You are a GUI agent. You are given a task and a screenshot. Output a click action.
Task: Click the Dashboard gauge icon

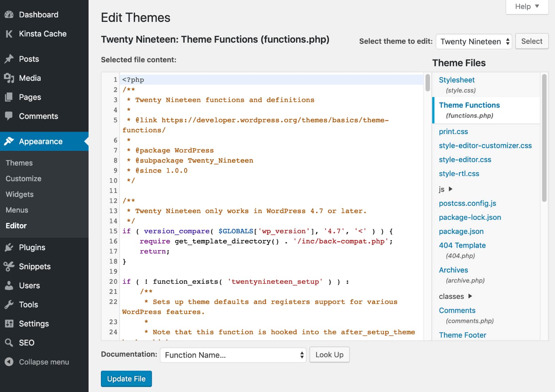9,14
